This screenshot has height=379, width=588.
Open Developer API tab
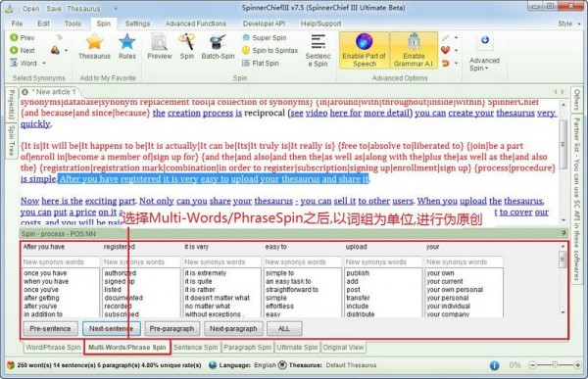264,24
